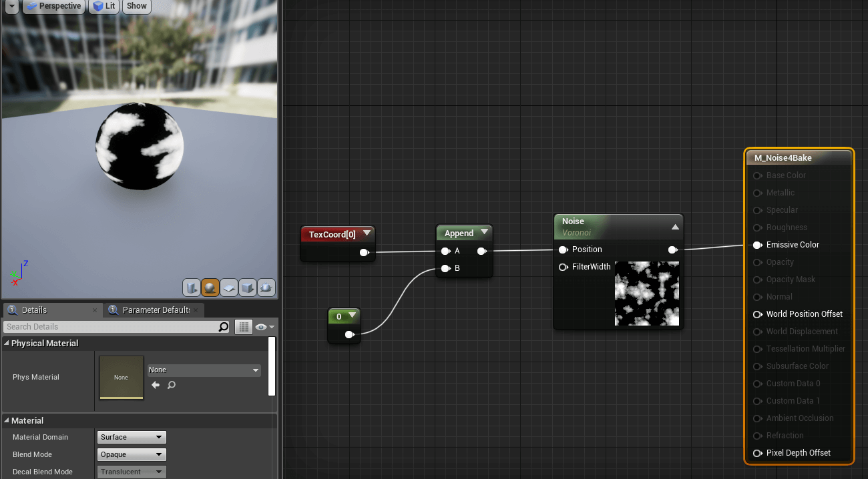Select the TexCoord[0] node header

coord(338,234)
